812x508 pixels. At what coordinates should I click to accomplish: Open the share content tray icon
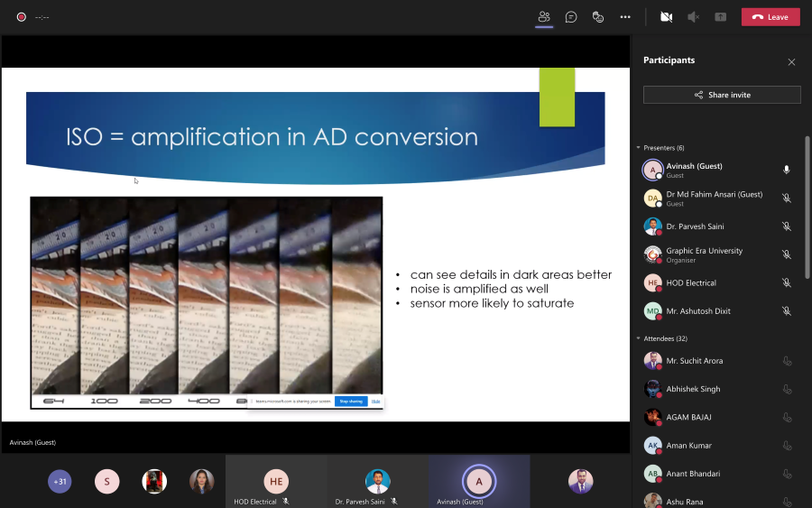point(720,17)
